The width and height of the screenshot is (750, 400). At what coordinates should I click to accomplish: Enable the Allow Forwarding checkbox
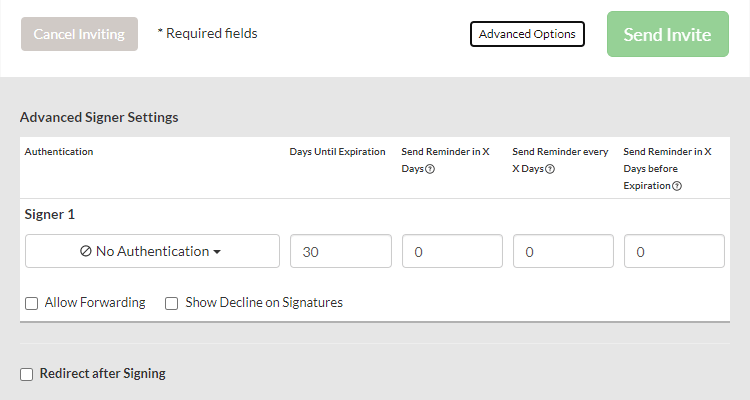pyautogui.click(x=31, y=303)
